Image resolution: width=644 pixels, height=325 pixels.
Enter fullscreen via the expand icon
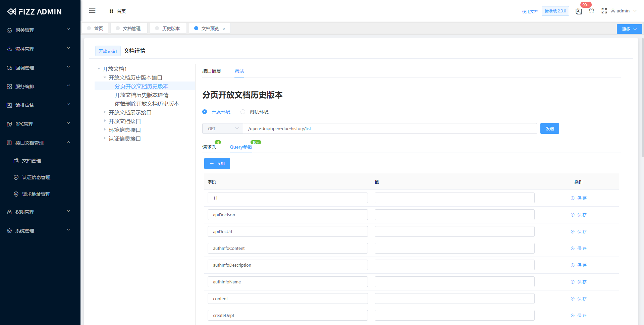point(604,11)
